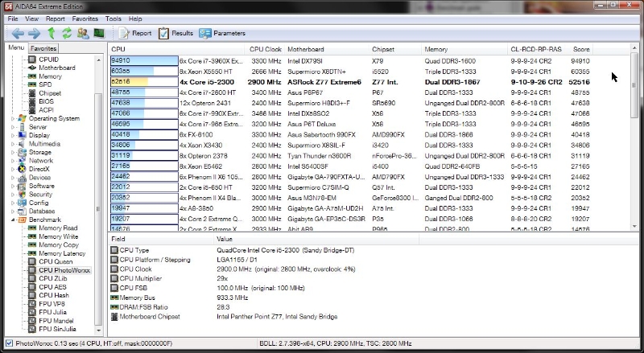Viewport: 644px width, 353px height.
Task: Open the View menu
Action: point(31,18)
